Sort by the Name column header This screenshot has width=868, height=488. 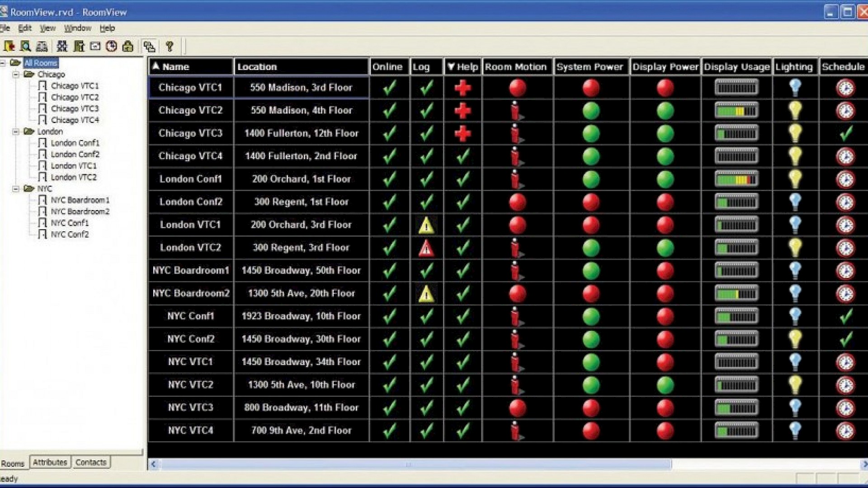coord(190,66)
